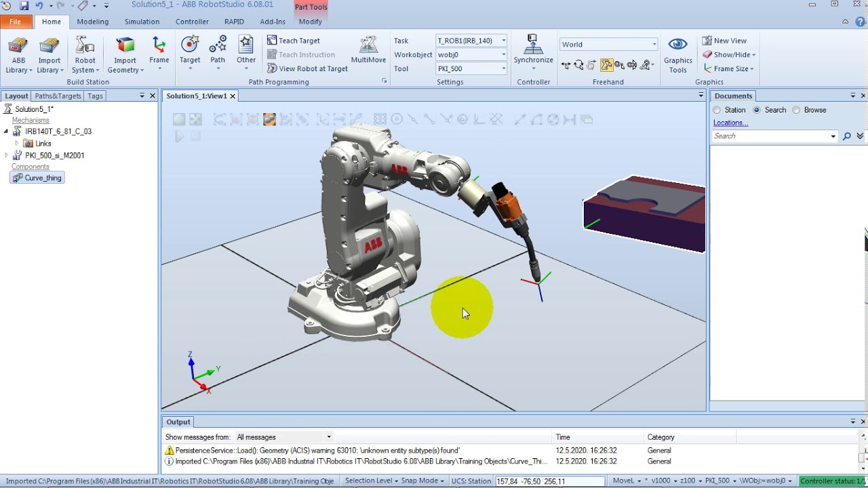Screen dimensions: 868x488
Task: Open the ABB Library gallery
Action: click(18, 56)
